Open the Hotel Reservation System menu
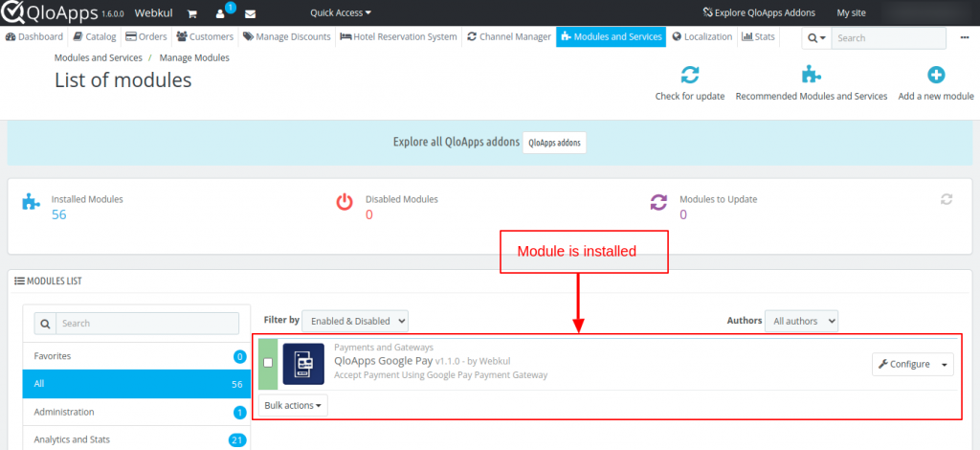Screen dimensions: 980x450 click(x=398, y=37)
